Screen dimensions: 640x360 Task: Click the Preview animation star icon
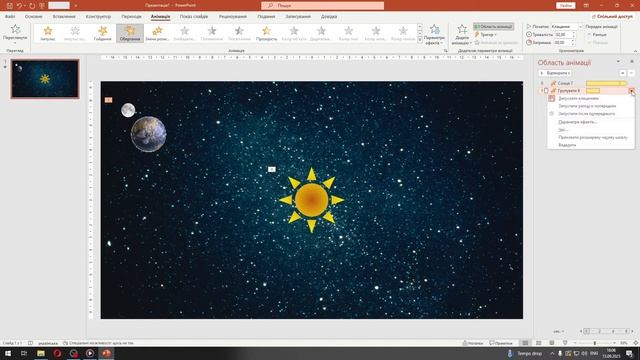pos(15,29)
